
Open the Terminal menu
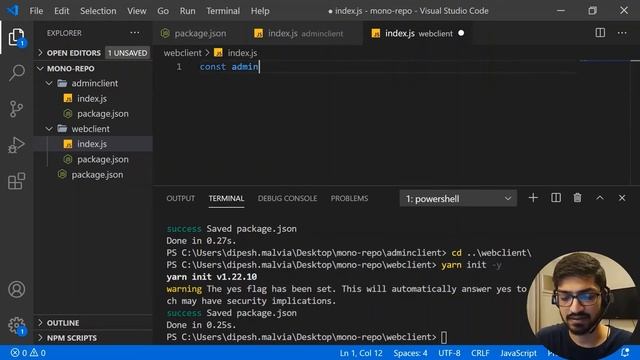tap(223, 11)
